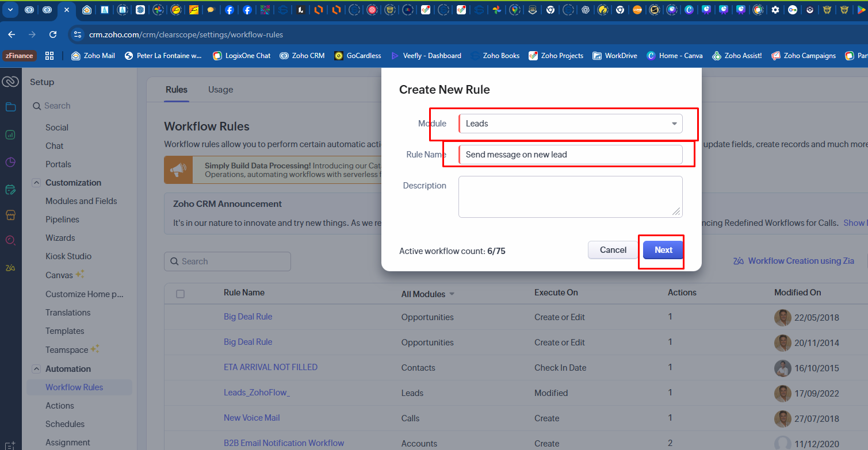The width and height of the screenshot is (868, 450).
Task: Open Modules and Fields in sidebar
Action: pos(81,201)
